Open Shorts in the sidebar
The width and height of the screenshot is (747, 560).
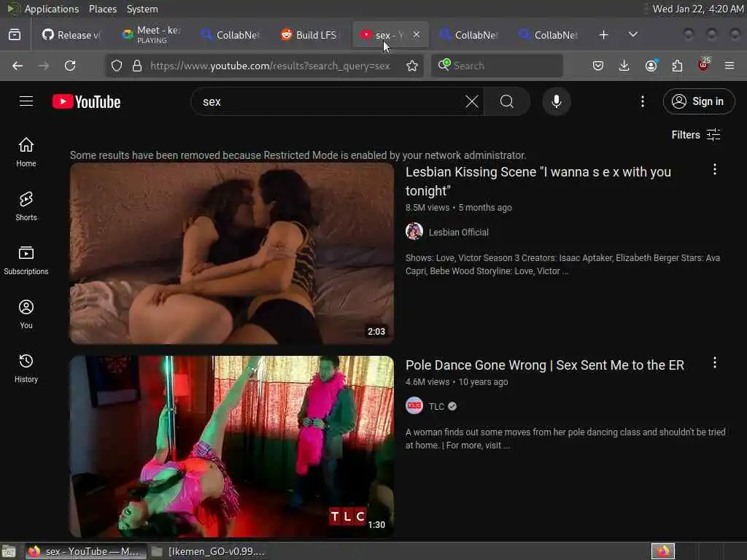coord(26,206)
